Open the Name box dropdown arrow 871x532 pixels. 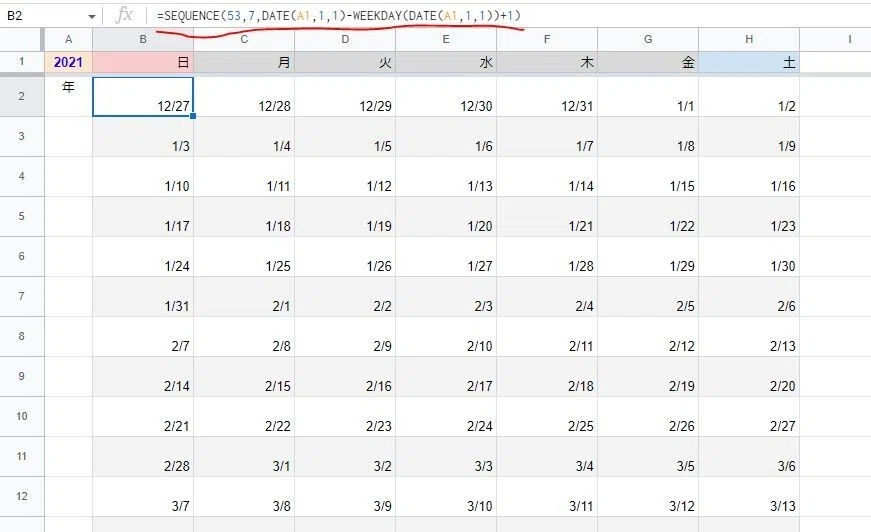point(92,16)
